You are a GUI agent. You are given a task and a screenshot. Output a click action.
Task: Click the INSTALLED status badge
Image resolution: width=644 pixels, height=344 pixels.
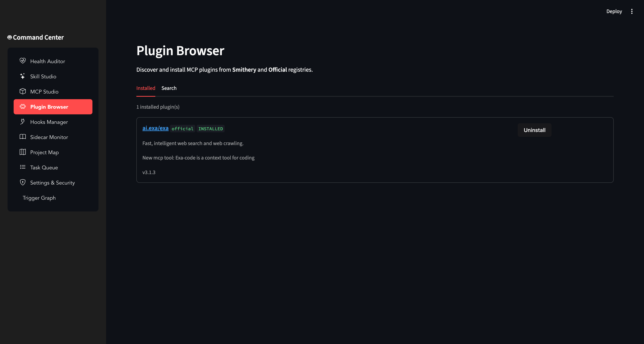point(210,129)
